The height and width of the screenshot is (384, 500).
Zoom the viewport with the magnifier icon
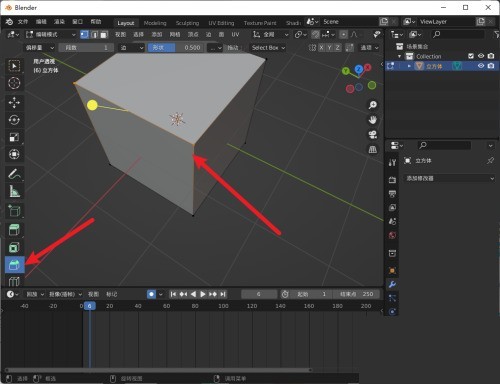click(x=373, y=105)
